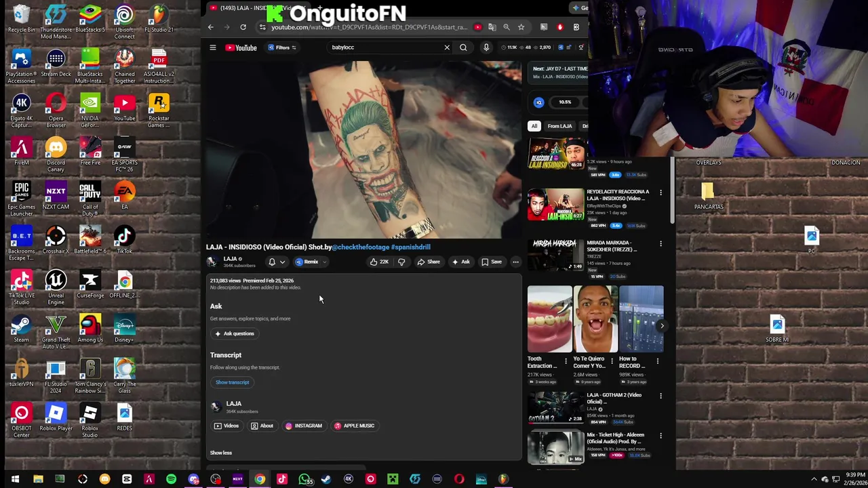This screenshot has width=868, height=488.
Task: Open browser zoom magnifier in address bar
Action: [x=507, y=27]
